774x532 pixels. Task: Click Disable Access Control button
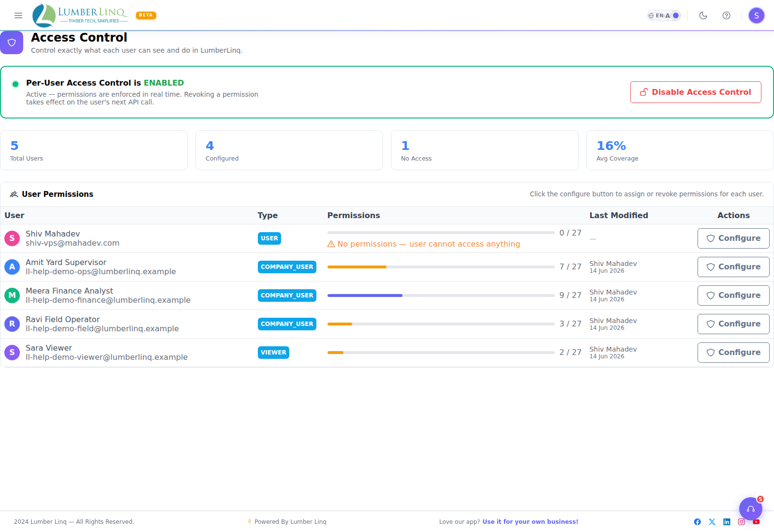[x=696, y=92]
